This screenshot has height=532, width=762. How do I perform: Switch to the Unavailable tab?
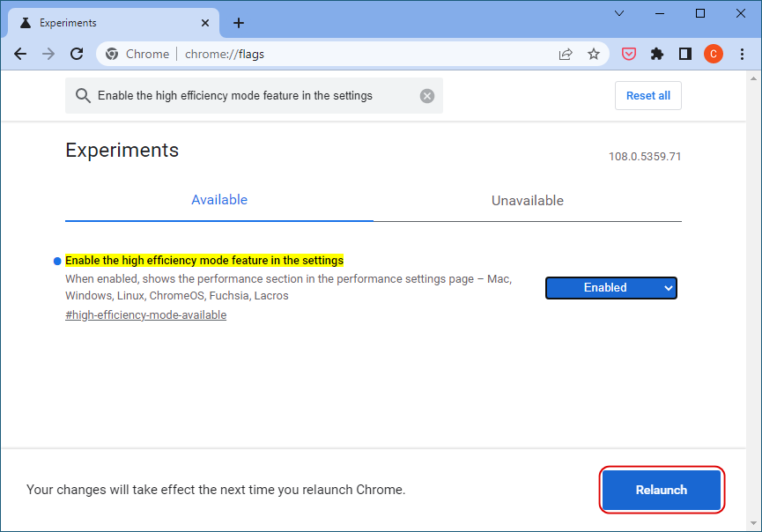(x=528, y=200)
